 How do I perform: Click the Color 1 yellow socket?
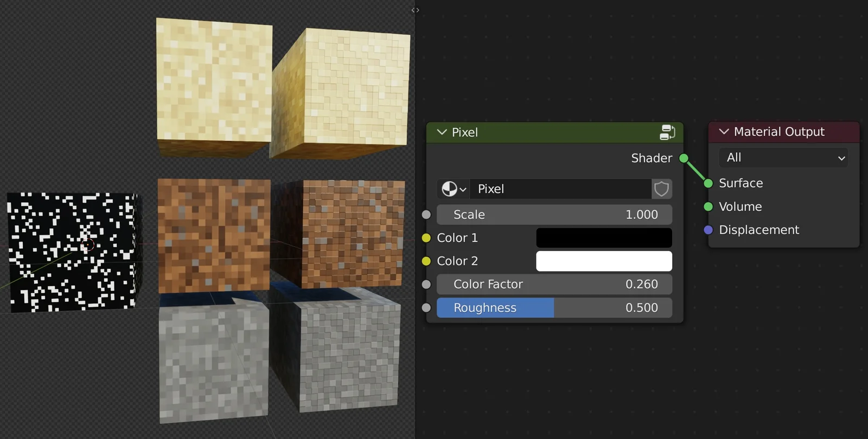tap(426, 238)
